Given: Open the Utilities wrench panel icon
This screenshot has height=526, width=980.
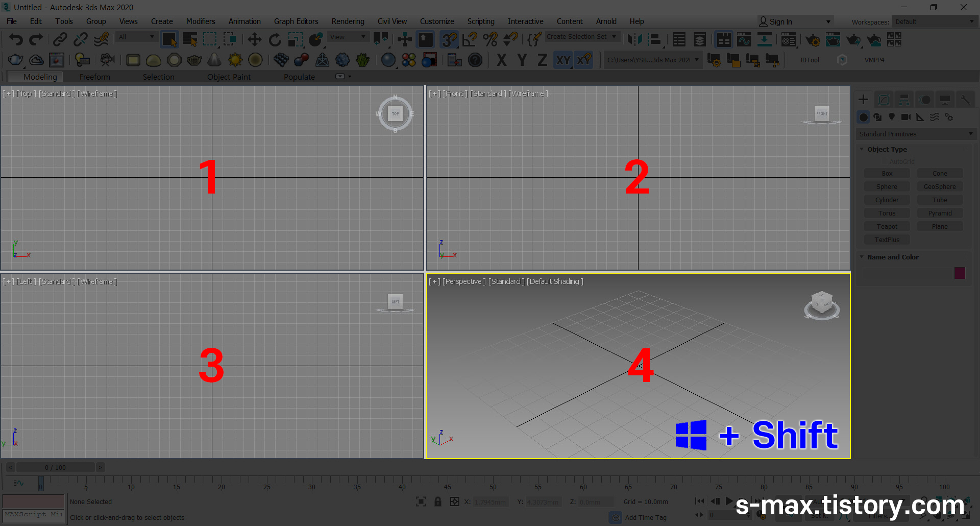Looking at the screenshot, I should click(x=965, y=100).
